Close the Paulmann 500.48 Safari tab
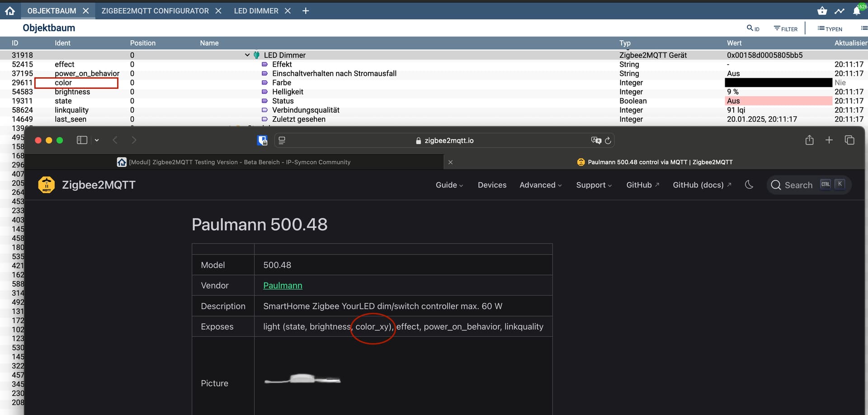Image resolution: width=868 pixels, height=415 pixels. 450,162
